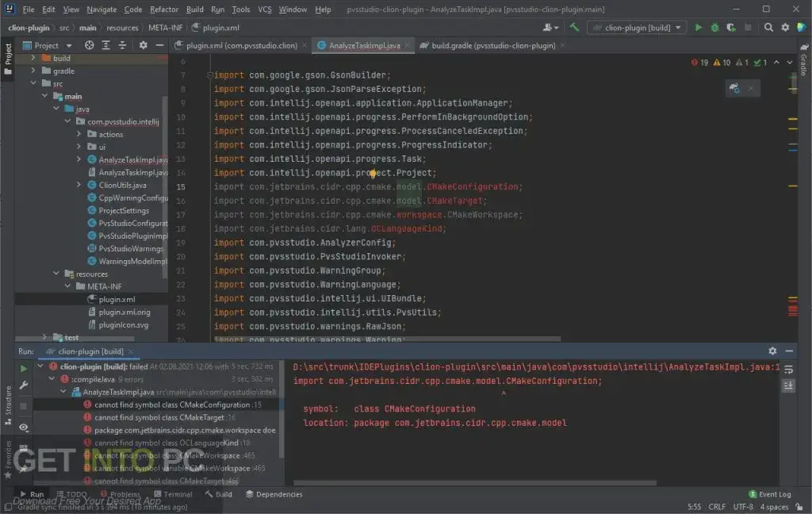The width and height of the screenshot is (812, 514).
Task: Rerun the build in the Run panel
Action: point(22,367)
